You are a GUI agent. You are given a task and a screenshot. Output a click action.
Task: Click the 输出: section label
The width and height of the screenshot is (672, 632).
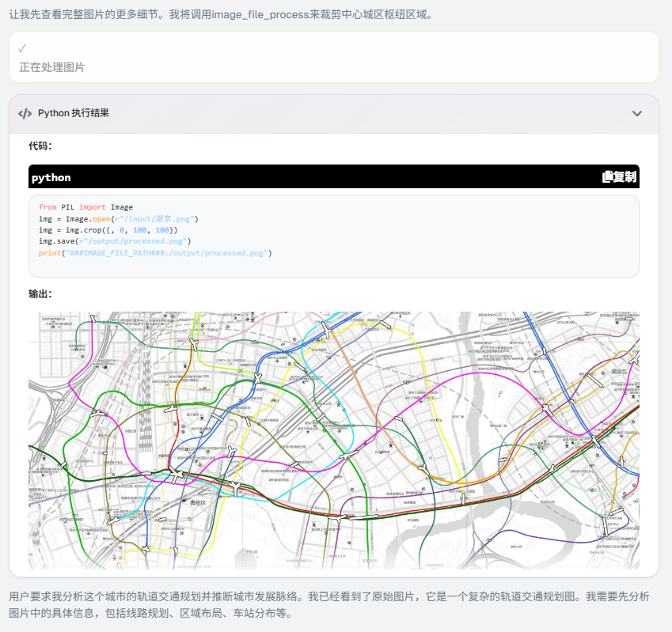40,294
